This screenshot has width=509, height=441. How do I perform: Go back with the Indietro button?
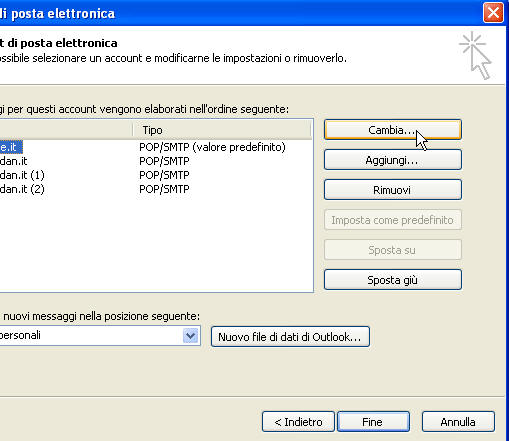pyautogui.click(x=298, y=422)
